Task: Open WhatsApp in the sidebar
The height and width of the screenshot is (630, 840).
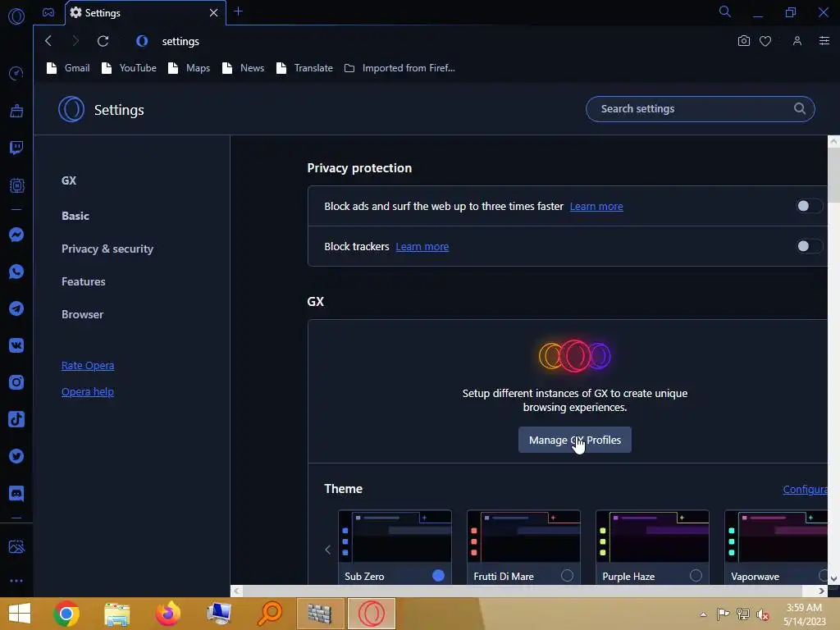Action: point(16,272)
